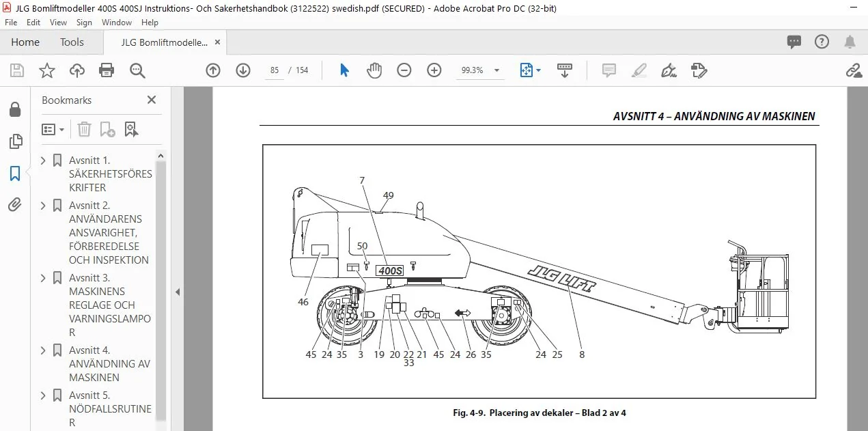This screenshot has height=431, width=868.
Task: Open the Attachments paperclip panel
Action: click(x=15, y=204)
